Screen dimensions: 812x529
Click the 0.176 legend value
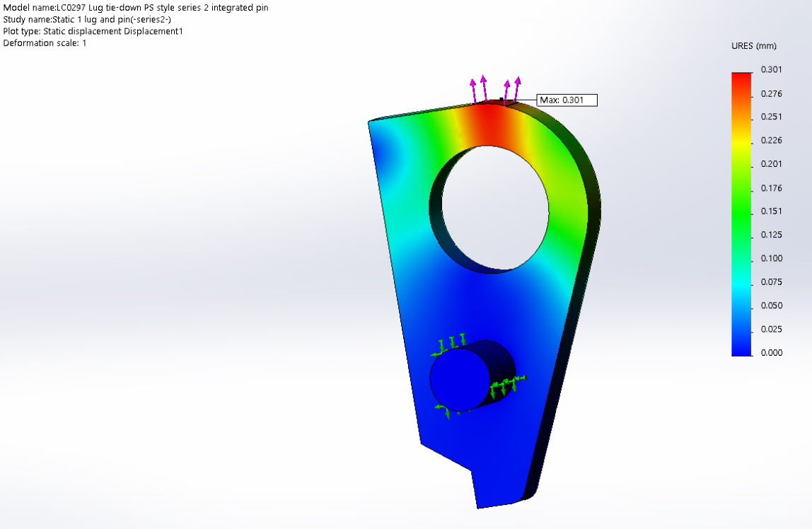click(x=771, y=188)
